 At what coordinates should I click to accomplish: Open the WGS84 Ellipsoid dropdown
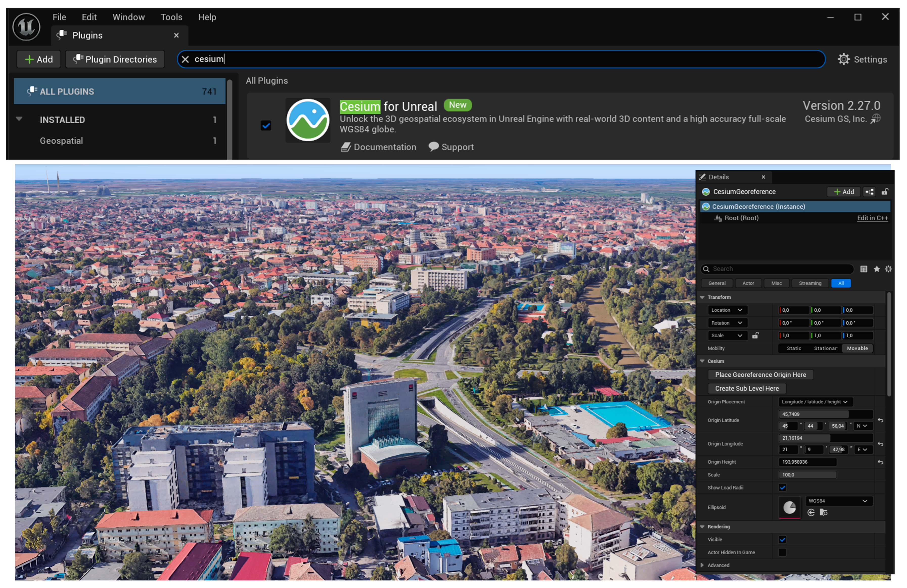(839, 501)
